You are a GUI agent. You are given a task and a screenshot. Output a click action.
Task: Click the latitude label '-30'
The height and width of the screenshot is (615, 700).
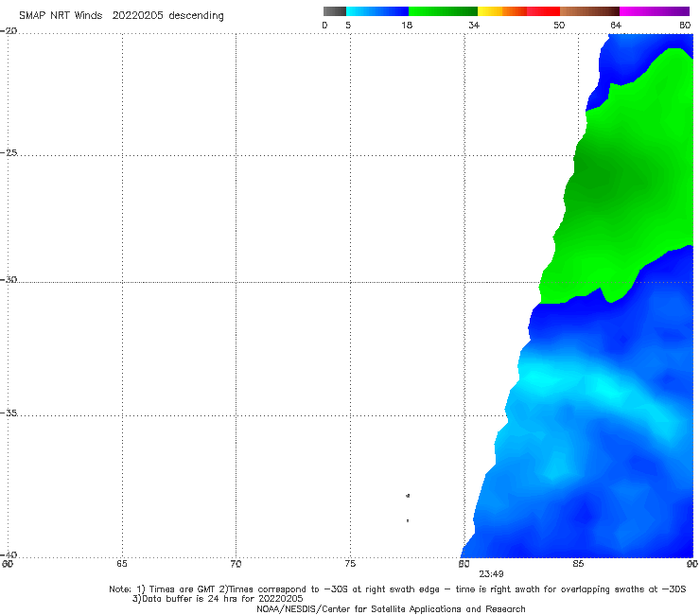point(9,279)
